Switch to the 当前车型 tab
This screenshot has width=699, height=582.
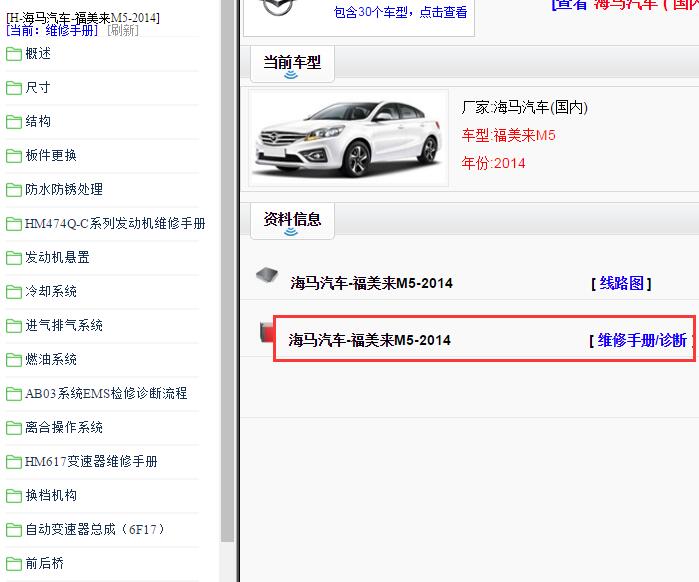click(292, 64)
